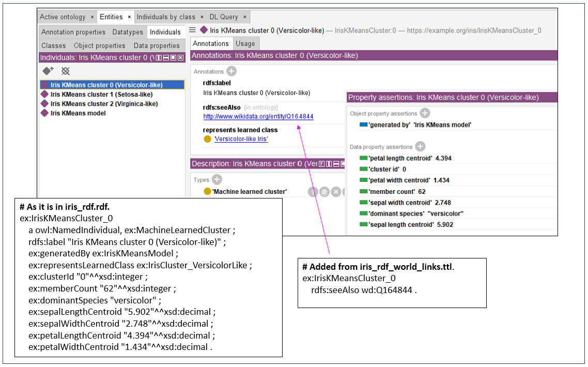Select the Individuals sub-tab
This screenshot has width=588, height=367.
click(x=165, y=32)
